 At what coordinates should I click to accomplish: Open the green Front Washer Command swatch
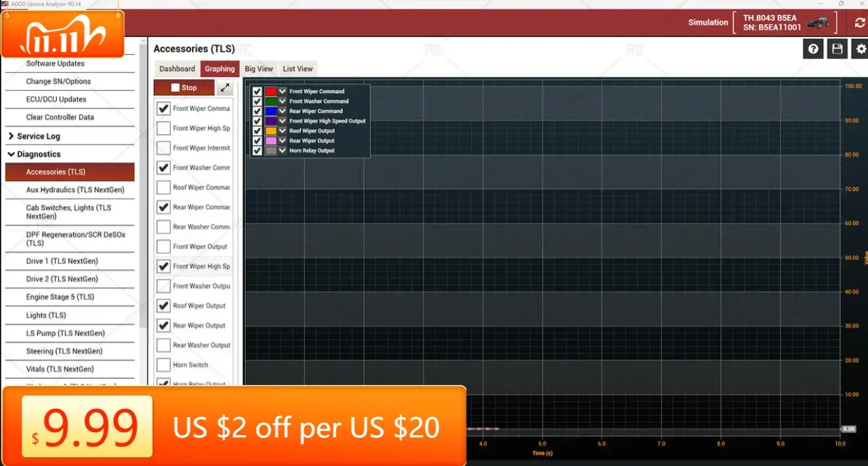pyautogui.click(x=271, y=101)
